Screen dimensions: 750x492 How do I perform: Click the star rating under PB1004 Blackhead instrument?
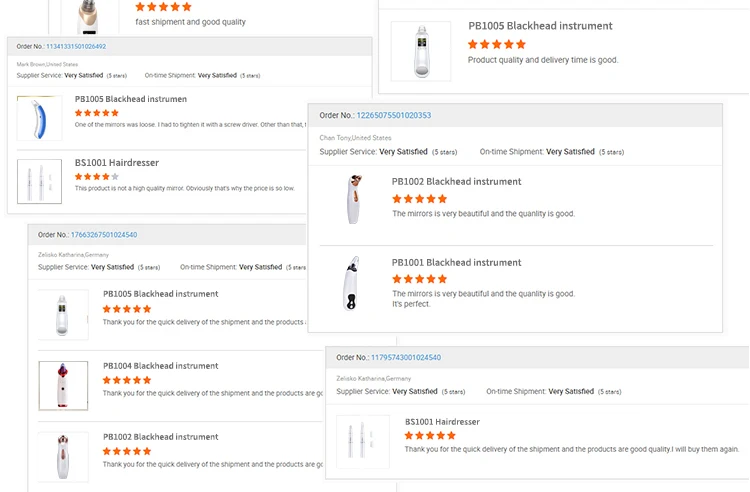tap(127, 380)
